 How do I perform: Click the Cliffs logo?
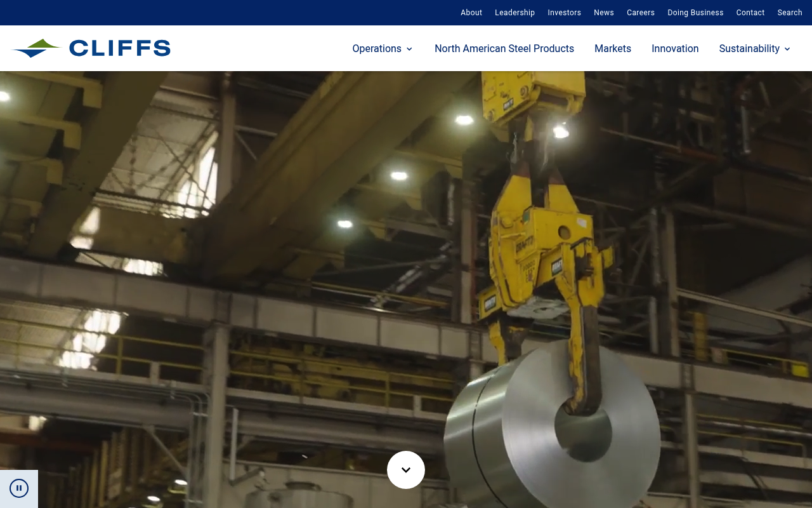[91, 48]
